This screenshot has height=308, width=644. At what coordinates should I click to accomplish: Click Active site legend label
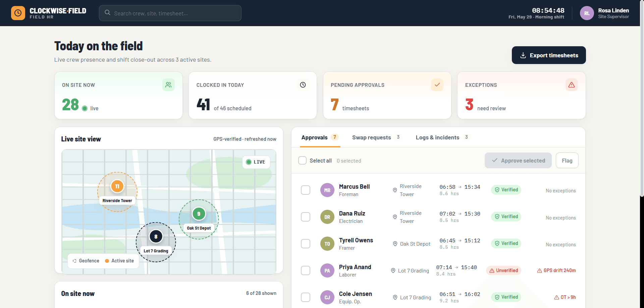[x=122, y=261]
